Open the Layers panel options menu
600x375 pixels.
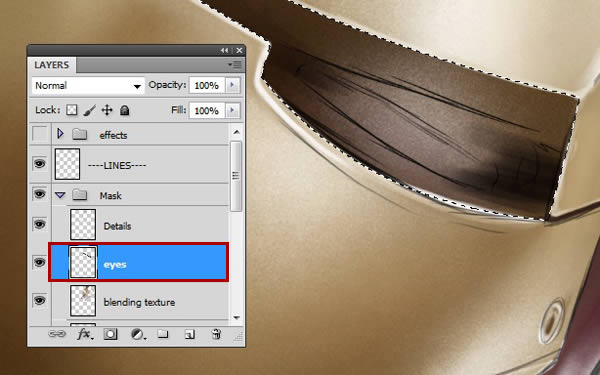(x=235, y=65)
